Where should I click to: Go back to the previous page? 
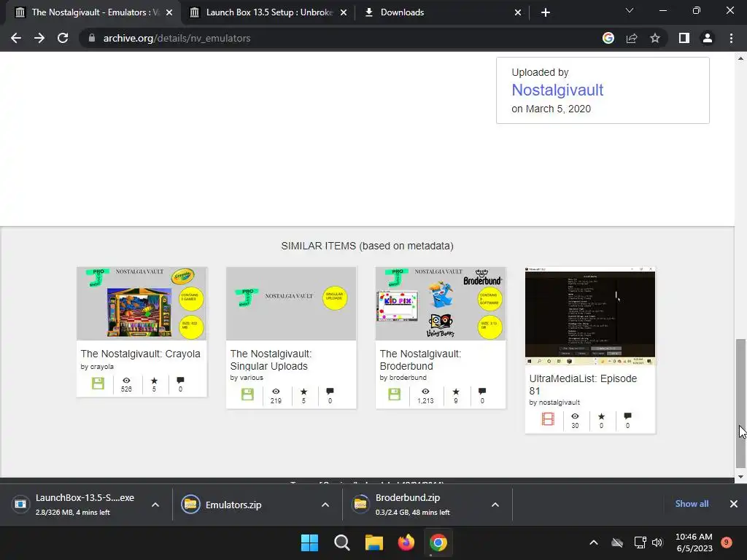pyautogui.click(x=16, y=38)
